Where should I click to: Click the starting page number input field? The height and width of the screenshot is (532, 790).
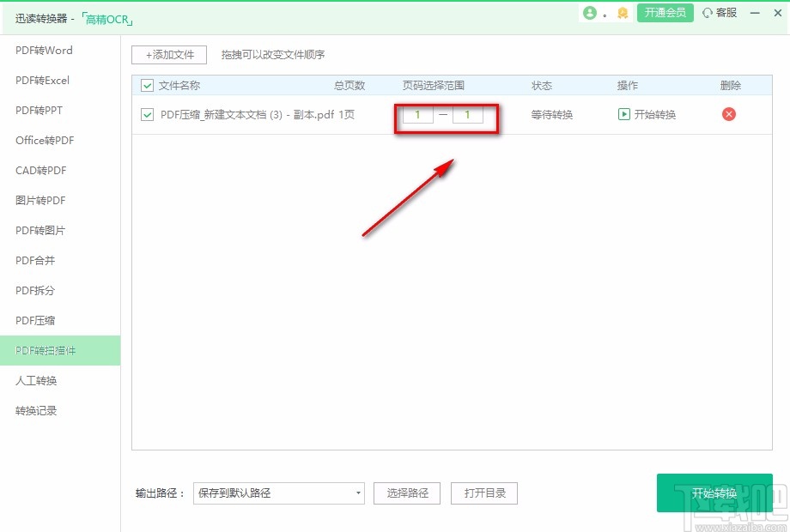pyautogui.click(x=416, y=114)
